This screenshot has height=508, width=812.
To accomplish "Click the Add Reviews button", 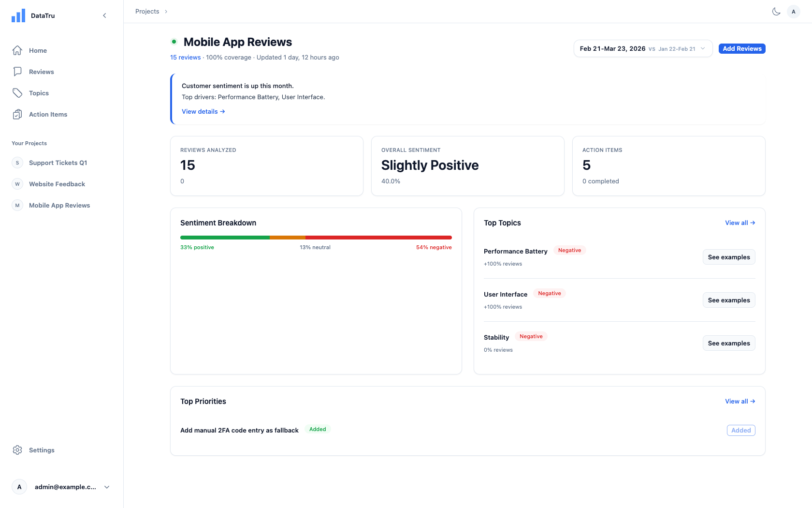I will click(x=741, y=48).
